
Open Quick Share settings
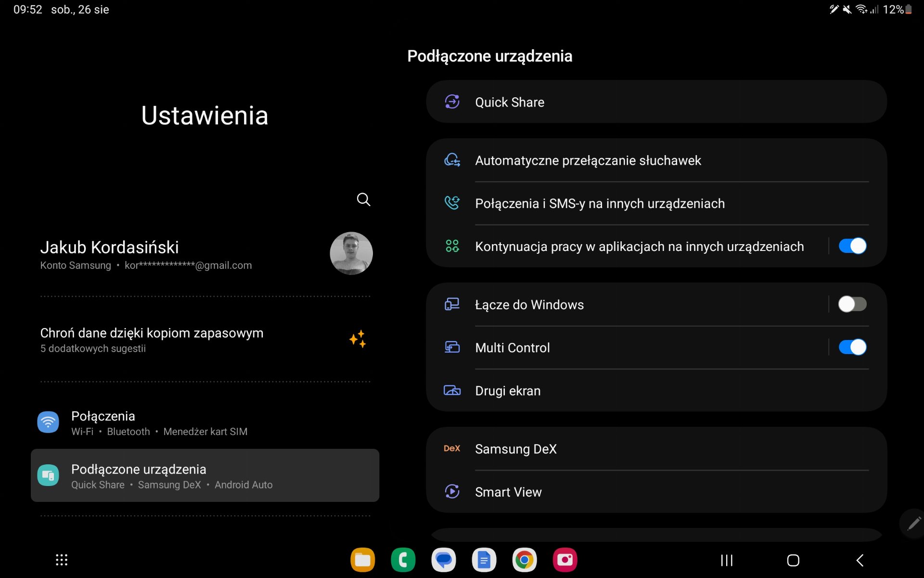click(656, 102)
